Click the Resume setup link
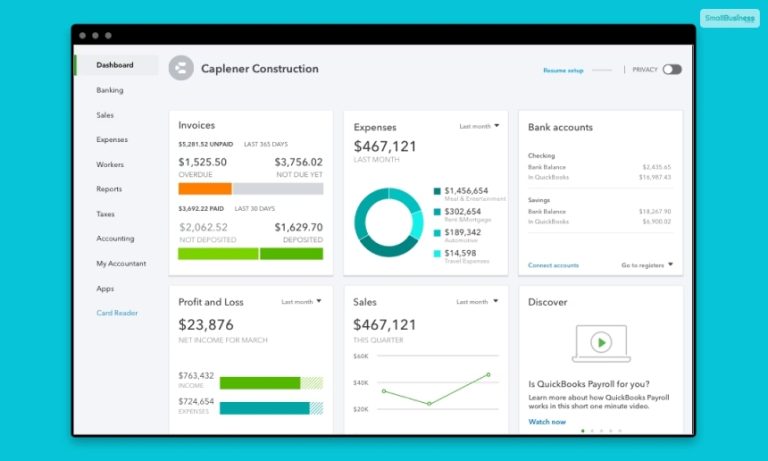Image resolution: width=768 pixels, height=461 pixels. pos(563,71)
